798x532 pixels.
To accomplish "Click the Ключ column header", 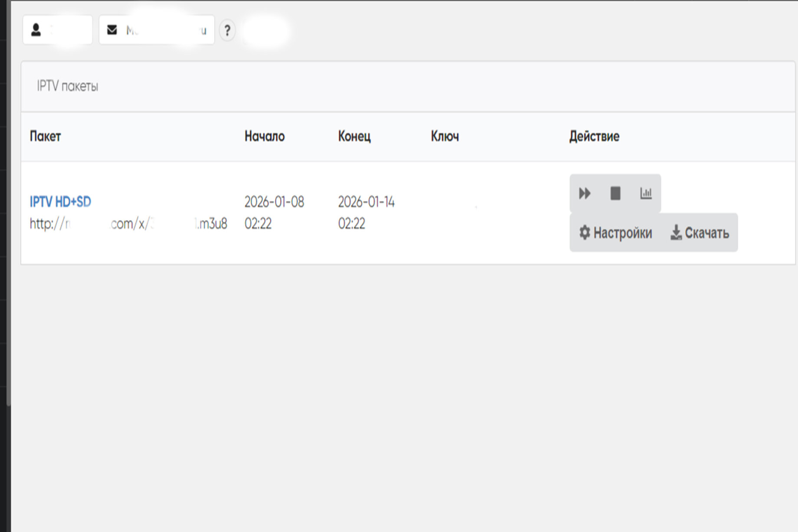I will click(x=444, y=137).
